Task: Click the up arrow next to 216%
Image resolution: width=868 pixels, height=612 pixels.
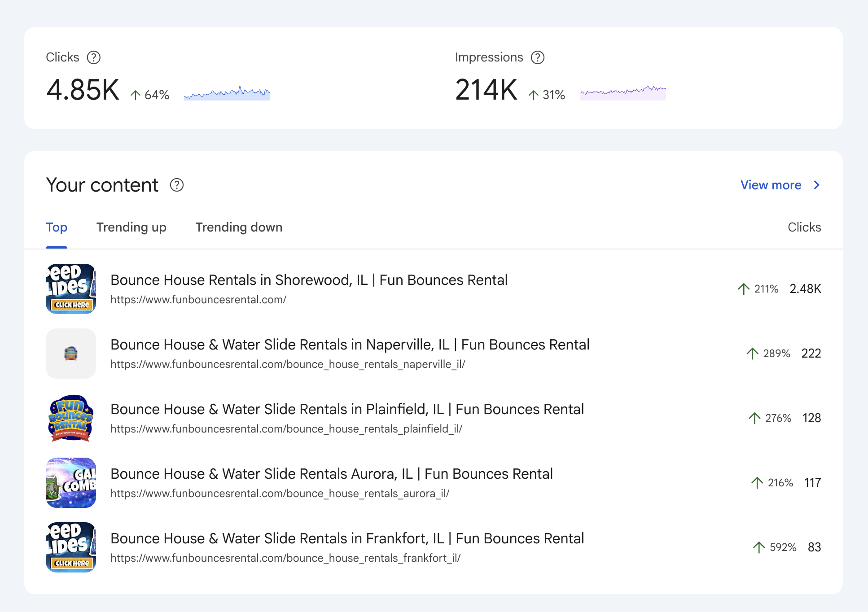Action: [757, 483]
